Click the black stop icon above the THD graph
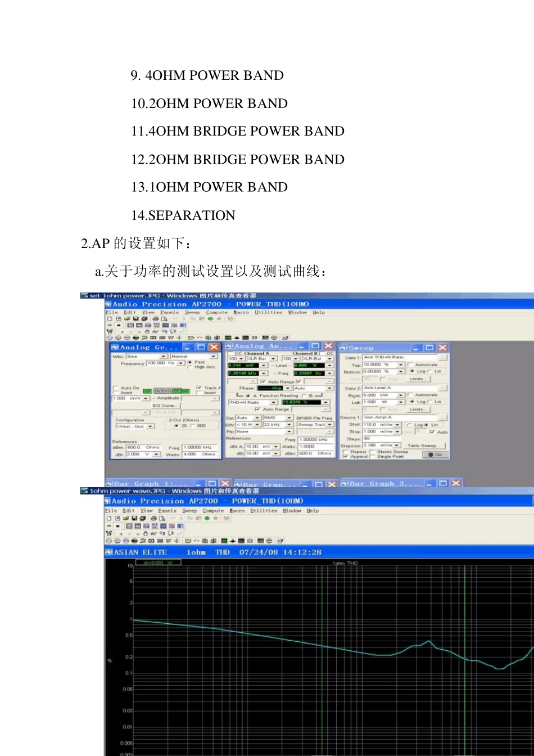Viewport: 534px width, 756px height. [118, 526]
